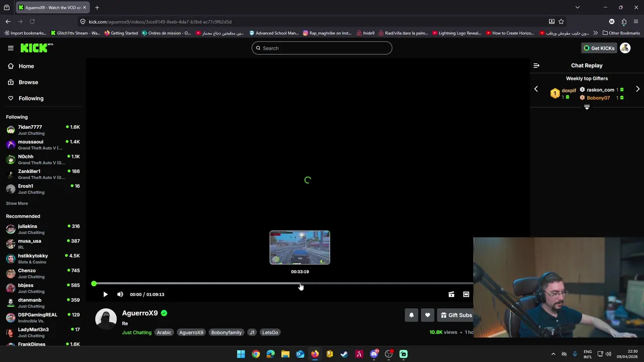Open the Lightning Logo Reveal bookmark
Screen dimensions: 644x362
[456, 33]
